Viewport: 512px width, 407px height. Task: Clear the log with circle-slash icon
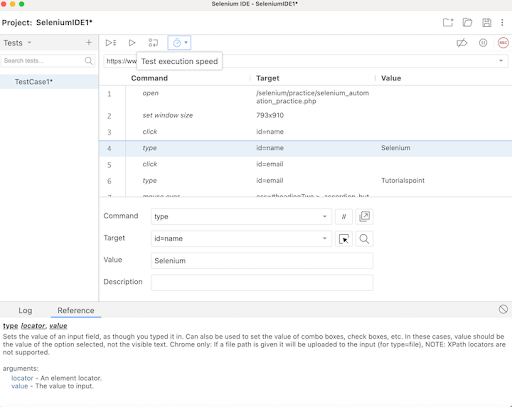click(x=503, y=309)
